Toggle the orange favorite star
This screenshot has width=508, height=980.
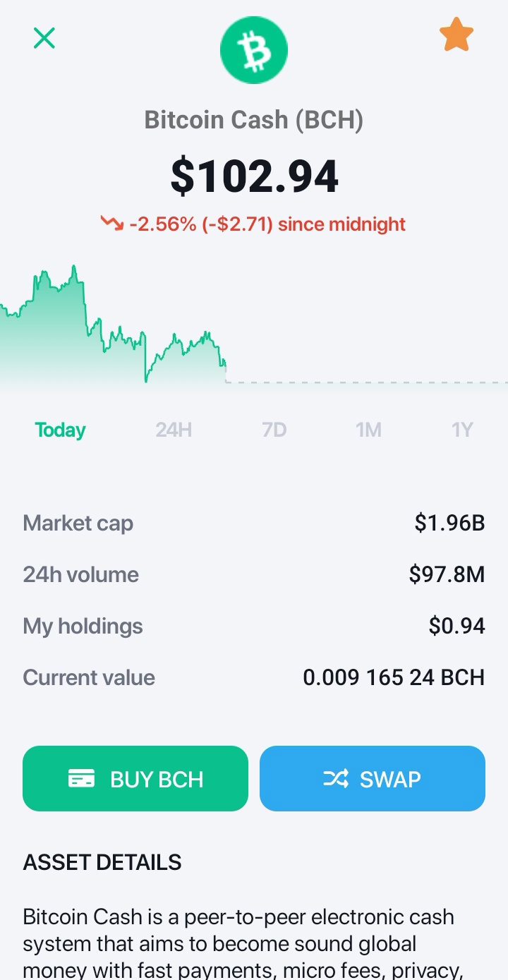[x=456, y=35]
